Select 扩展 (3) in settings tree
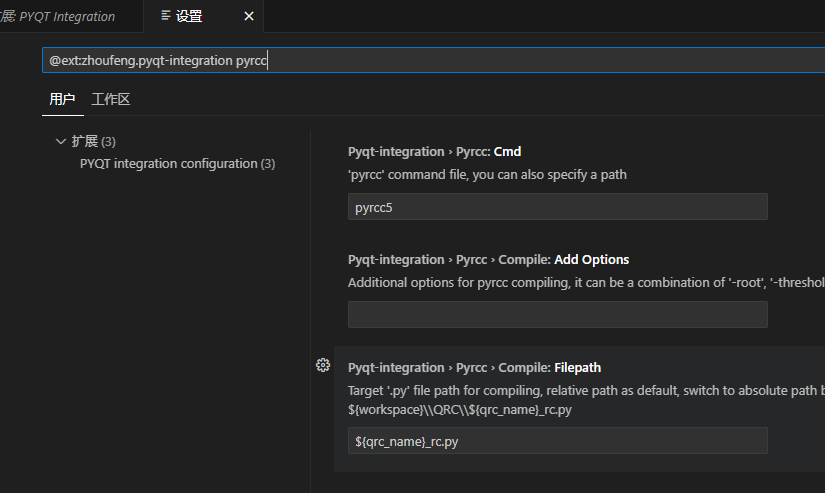825x493 pixels. pyautogui.click(x=94, y=141)
